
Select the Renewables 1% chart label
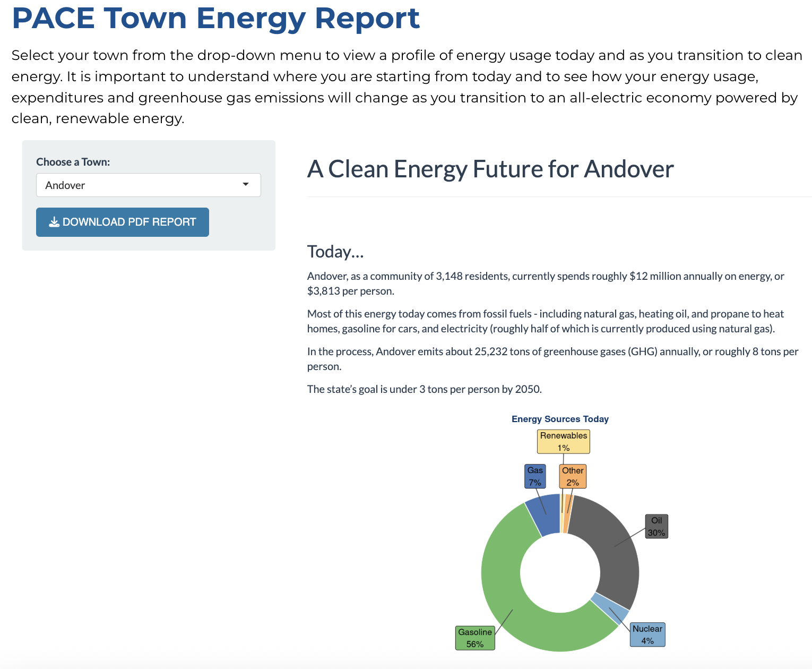coord(564,441)
